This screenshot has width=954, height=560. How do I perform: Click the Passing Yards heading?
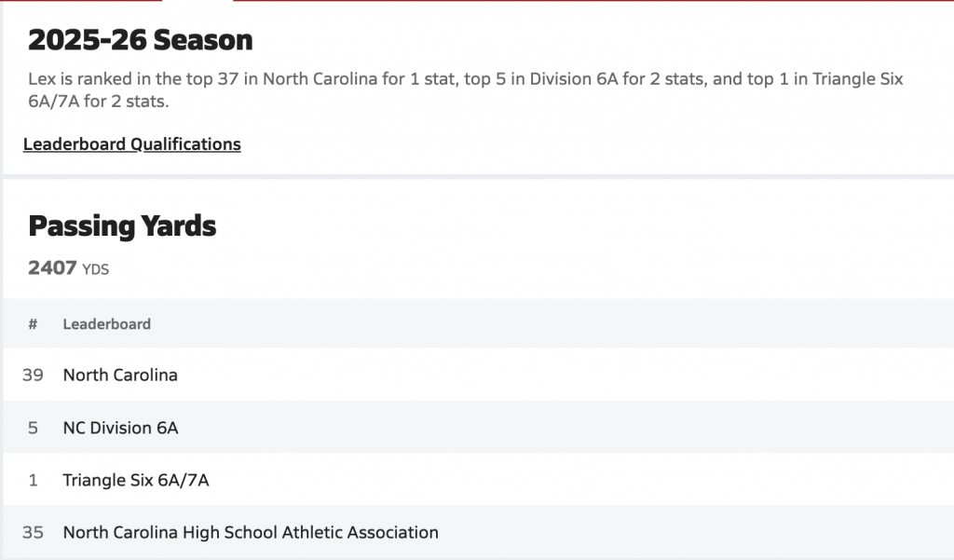122,225
